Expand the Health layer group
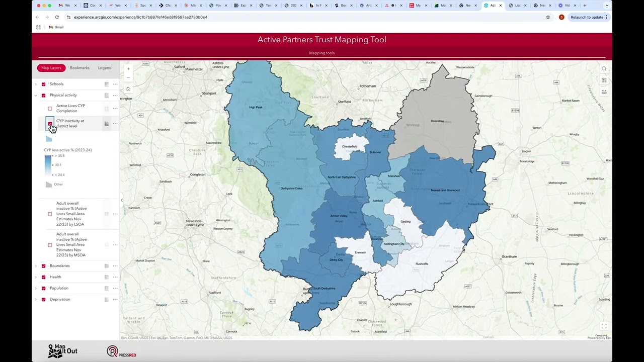The image size is (644, 362). 36,277
